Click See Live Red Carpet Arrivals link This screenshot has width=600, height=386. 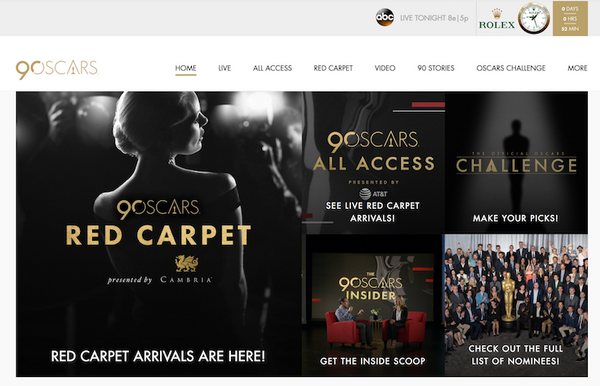point(373,212)
